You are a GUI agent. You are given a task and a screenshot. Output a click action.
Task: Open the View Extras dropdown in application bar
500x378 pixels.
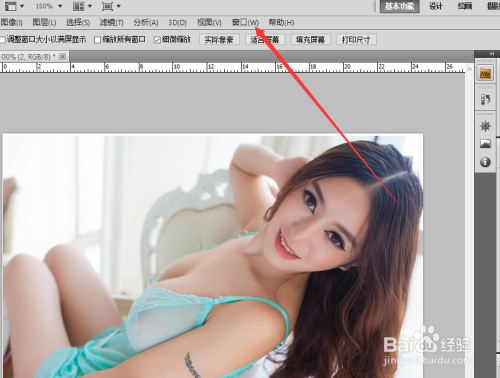pos(14,6)
